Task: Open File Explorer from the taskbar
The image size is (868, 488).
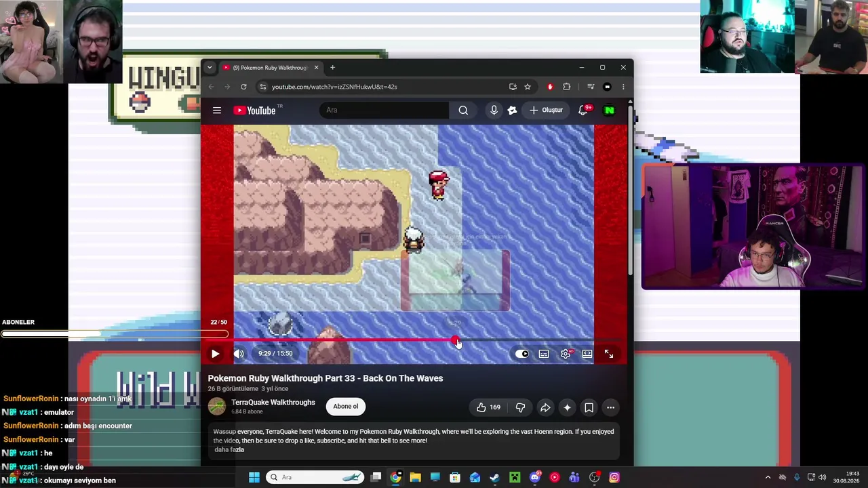Action: [x=415, y=477]
